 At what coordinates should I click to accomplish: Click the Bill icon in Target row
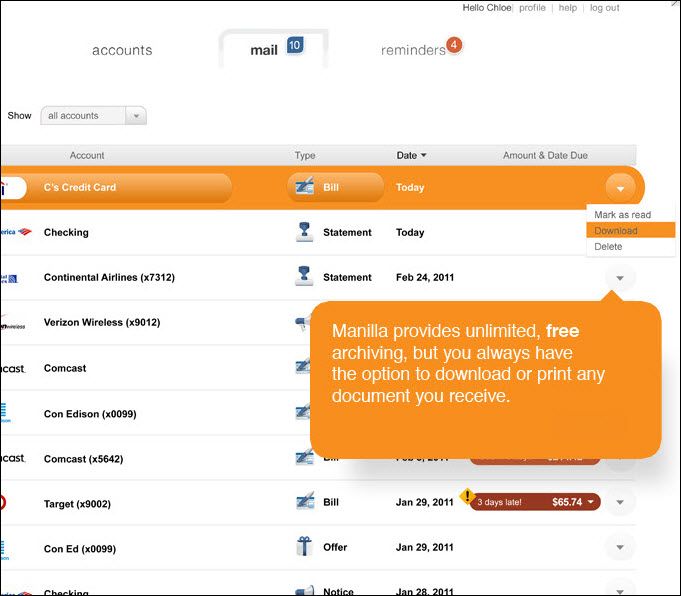pos(304,501)
